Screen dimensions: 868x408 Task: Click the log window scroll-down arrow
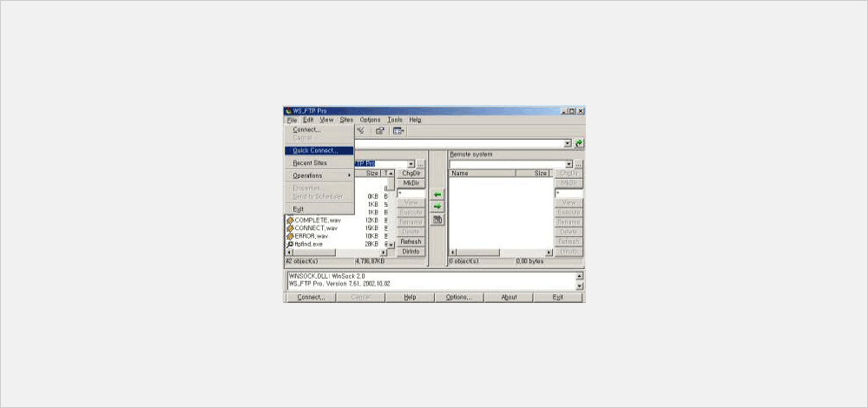pos(579,286)
